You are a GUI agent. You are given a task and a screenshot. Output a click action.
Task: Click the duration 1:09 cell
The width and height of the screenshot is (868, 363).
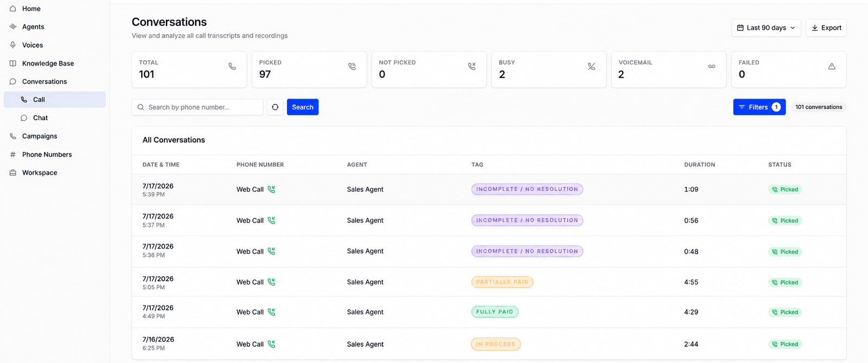(x=691, y=190)
